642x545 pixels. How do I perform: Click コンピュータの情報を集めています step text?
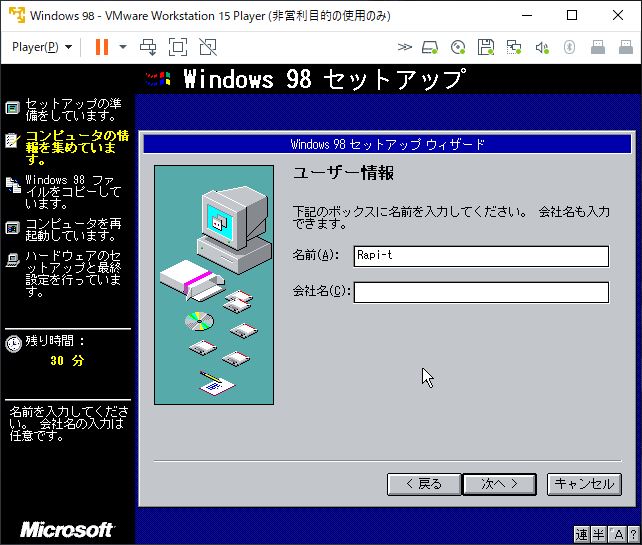[x=77, y=147]
